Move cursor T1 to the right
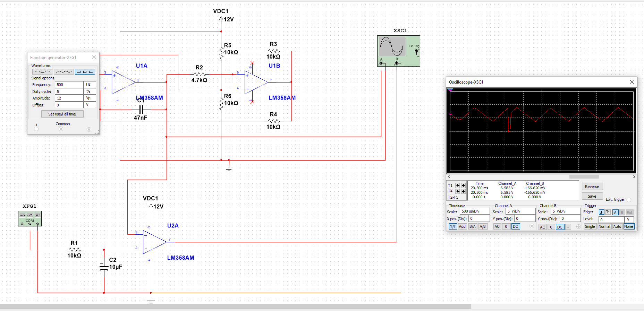Viewport: 644px width, 311px height. pyautogui.click(x=463, y=185)
